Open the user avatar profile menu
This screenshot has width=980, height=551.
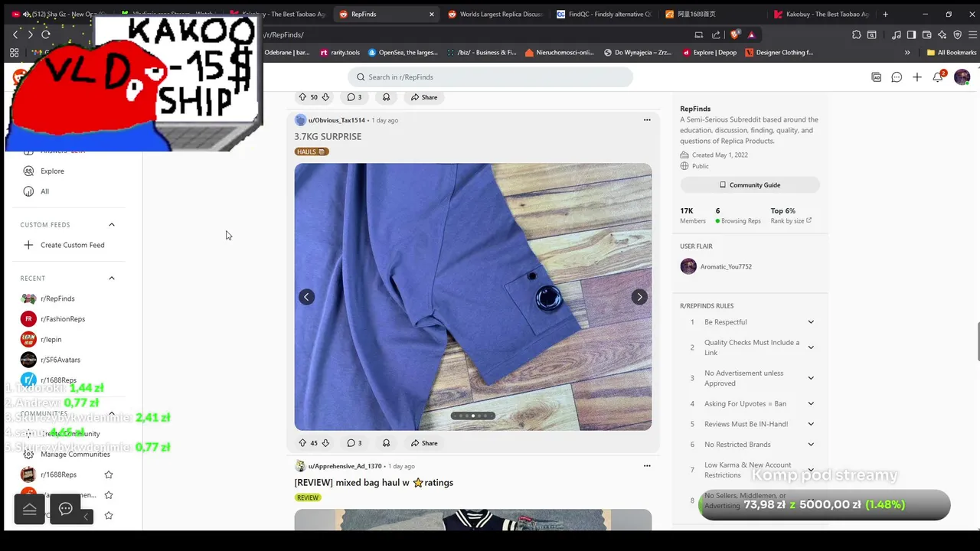tap(962, 77)
